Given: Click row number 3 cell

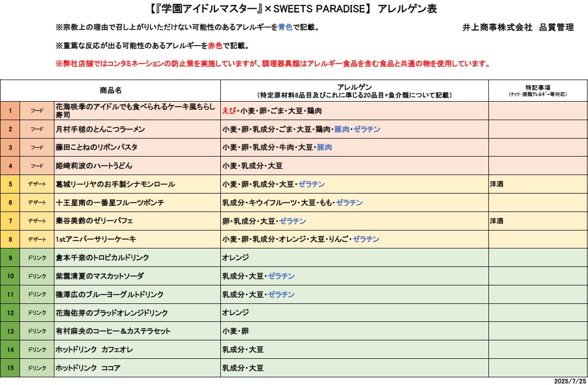Looking at the screenshot, I should tap(10, 148).
